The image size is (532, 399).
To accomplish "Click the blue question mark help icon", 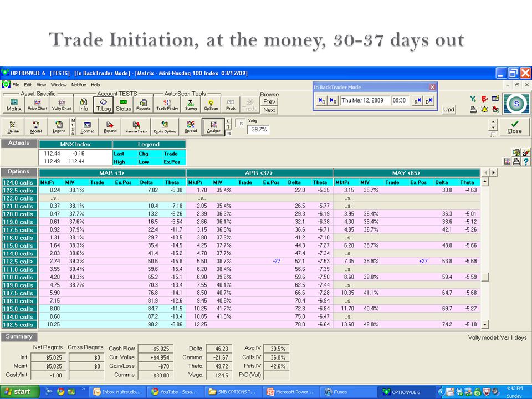I will coord(526,162).
